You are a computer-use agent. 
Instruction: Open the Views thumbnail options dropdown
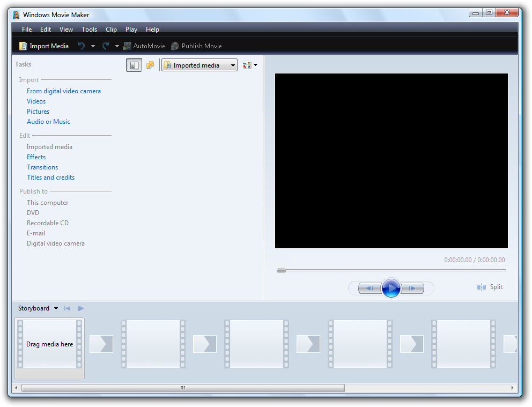tap(250, 65)
